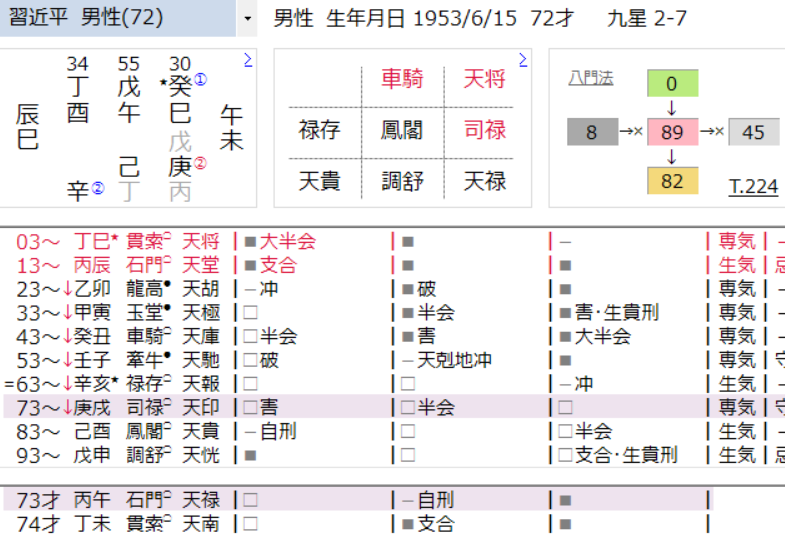Click the 生年月日 1953/6/15 text
The height and width of the screenshot is (535, 785).
click(421, 19)
